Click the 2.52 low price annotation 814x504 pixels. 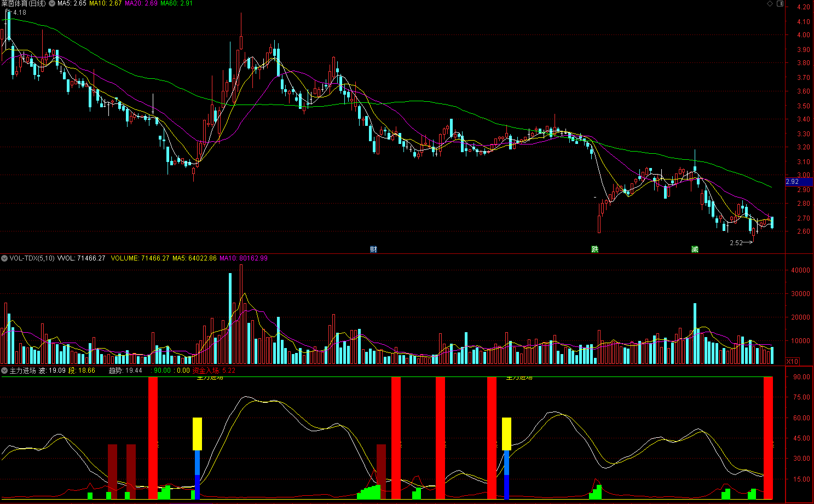click(736, 243)
